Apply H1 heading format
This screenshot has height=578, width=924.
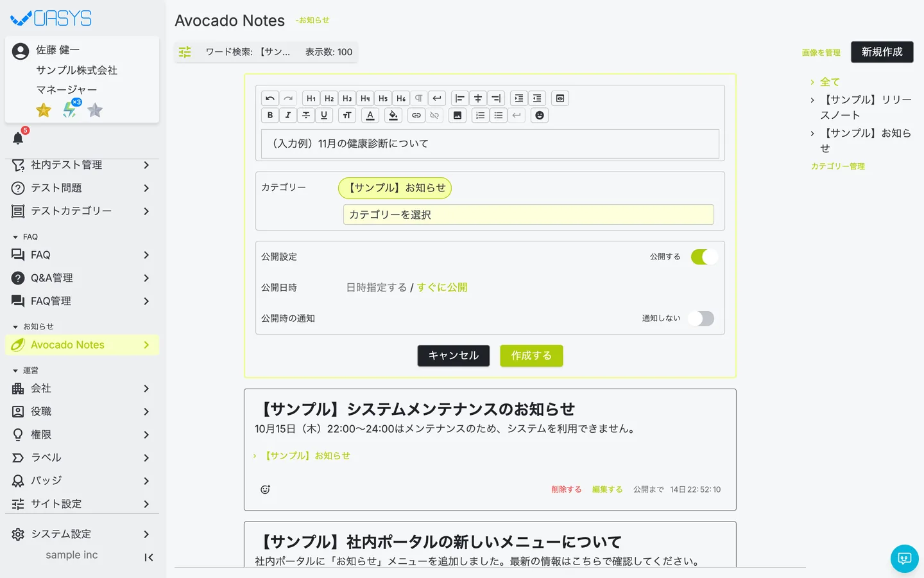pos(311,98)
